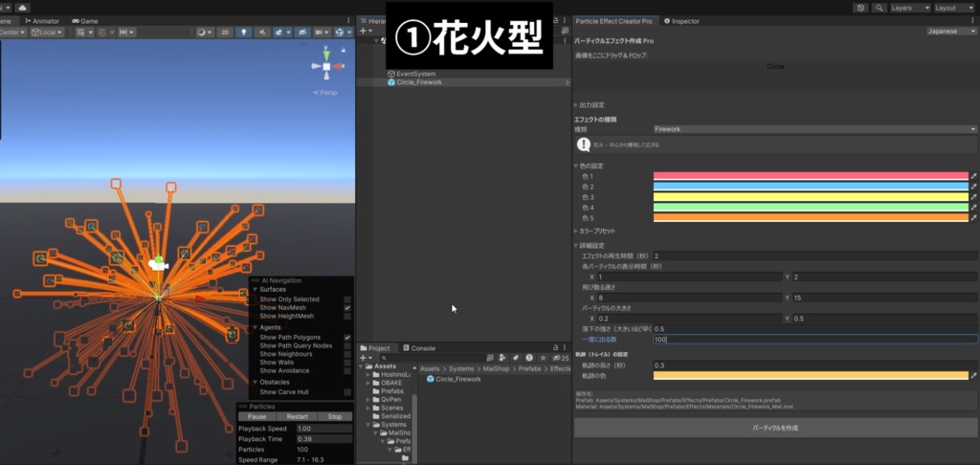Enable the Show Path Query Nodes checkbox
This screenshot has height=465, width=980.
coord(347,345)
